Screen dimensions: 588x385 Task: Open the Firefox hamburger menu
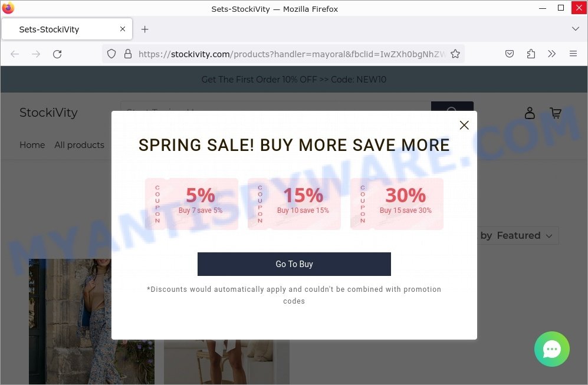coord(573,54)
